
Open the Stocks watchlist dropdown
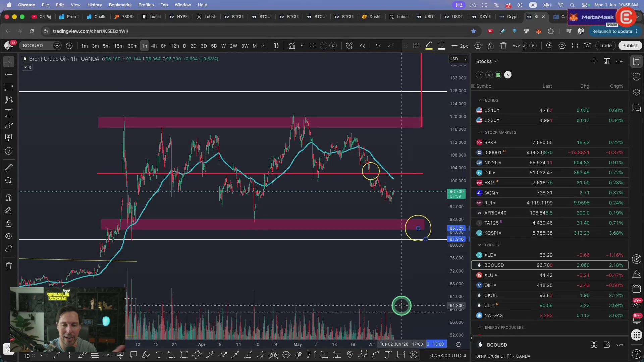(487, 61)
